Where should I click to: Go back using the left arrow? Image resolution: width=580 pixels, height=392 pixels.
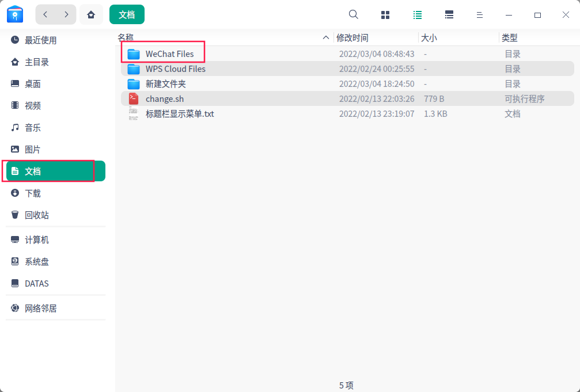(45, 14)
